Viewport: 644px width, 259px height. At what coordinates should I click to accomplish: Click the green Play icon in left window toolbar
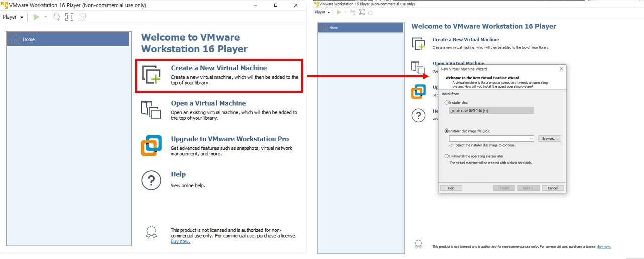pos(36,17)
